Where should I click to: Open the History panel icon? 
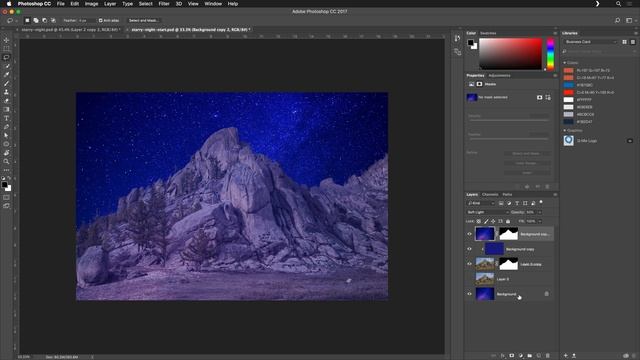457,38
